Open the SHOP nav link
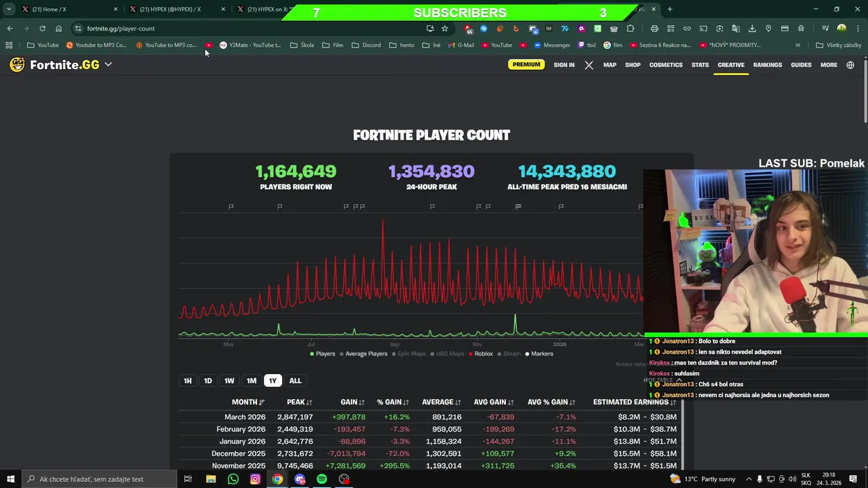 (633, 65)
